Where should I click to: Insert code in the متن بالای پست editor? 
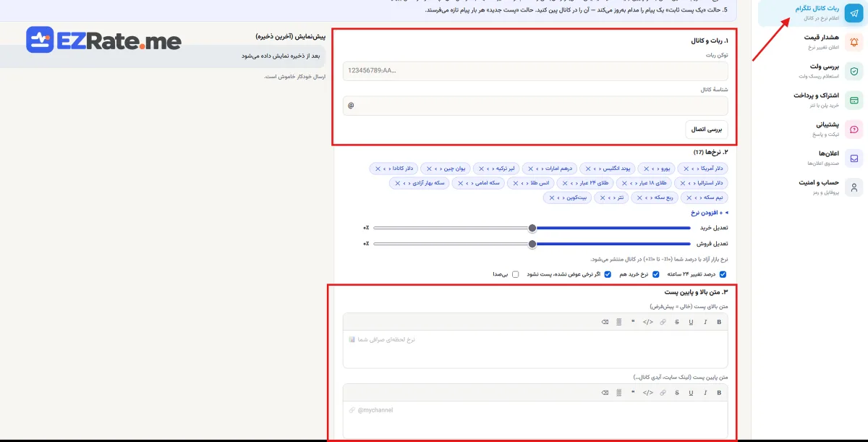(x=648, y=322)
